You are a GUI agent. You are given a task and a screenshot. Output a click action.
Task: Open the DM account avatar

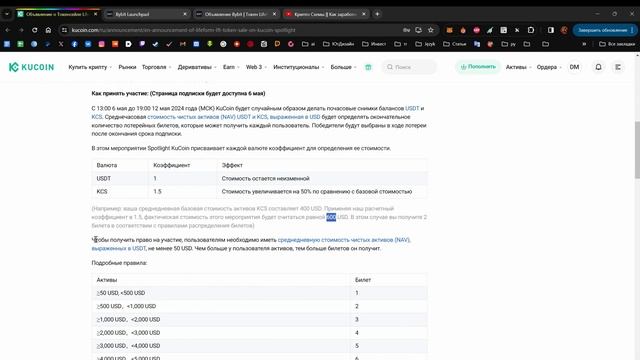[574, 67]
